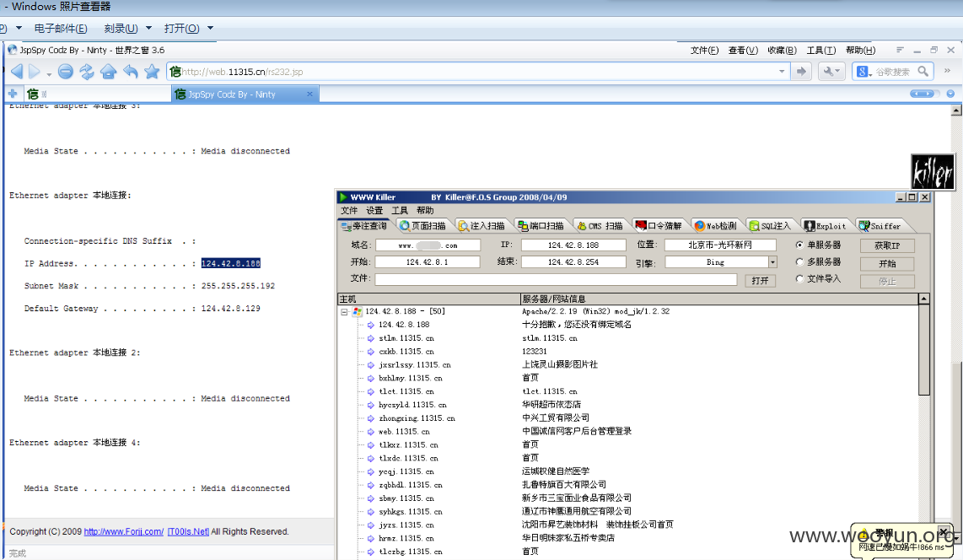Click the undo closed tab arrow
Screen dimensions: 963x560
click(x=130, y=72)
